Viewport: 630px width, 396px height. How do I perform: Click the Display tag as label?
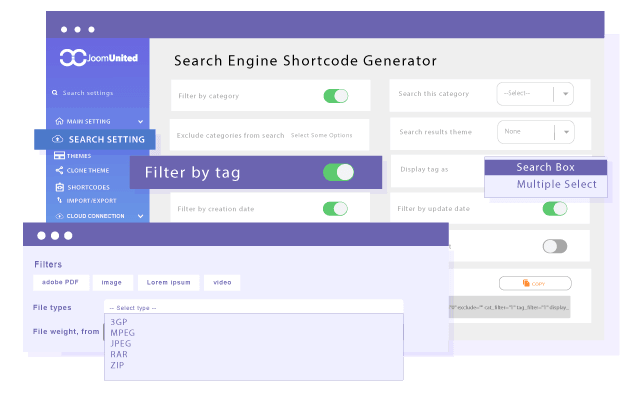pyautogui.click(x=424, y=169)
